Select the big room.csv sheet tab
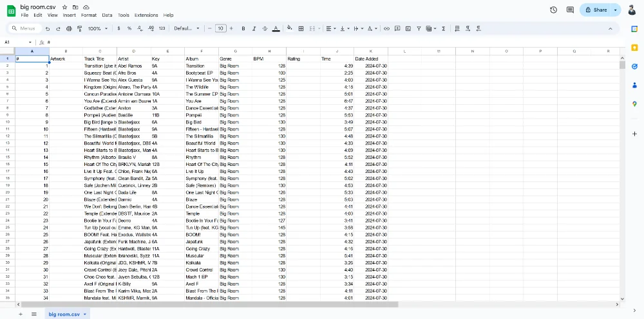Viewport: 644px width, 319px height. (x=64, y=314)
